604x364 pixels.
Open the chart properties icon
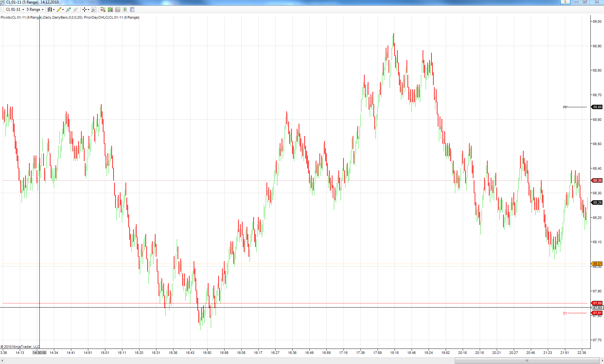(132, 9)
